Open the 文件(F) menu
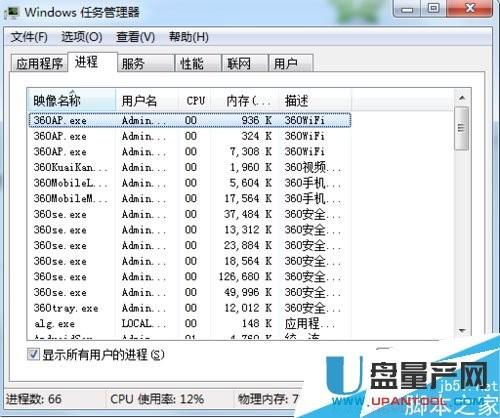 click(x=29, y=37)
